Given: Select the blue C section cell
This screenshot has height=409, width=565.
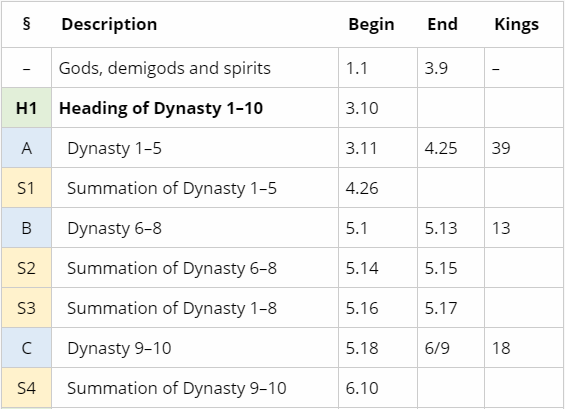Looking at the screenshot, I should 26,348.
